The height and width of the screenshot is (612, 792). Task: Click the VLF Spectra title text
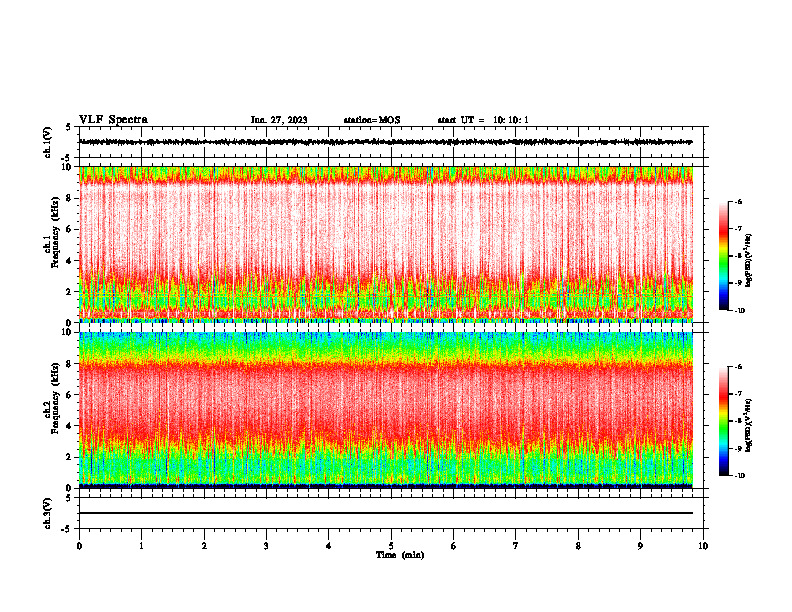pyautogui.click(x=113, y=120)
